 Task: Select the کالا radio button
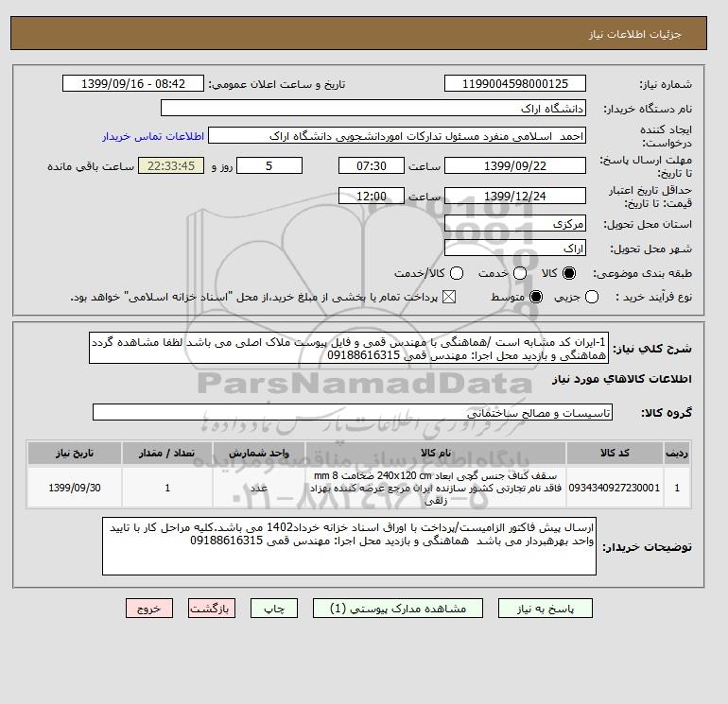569,273
